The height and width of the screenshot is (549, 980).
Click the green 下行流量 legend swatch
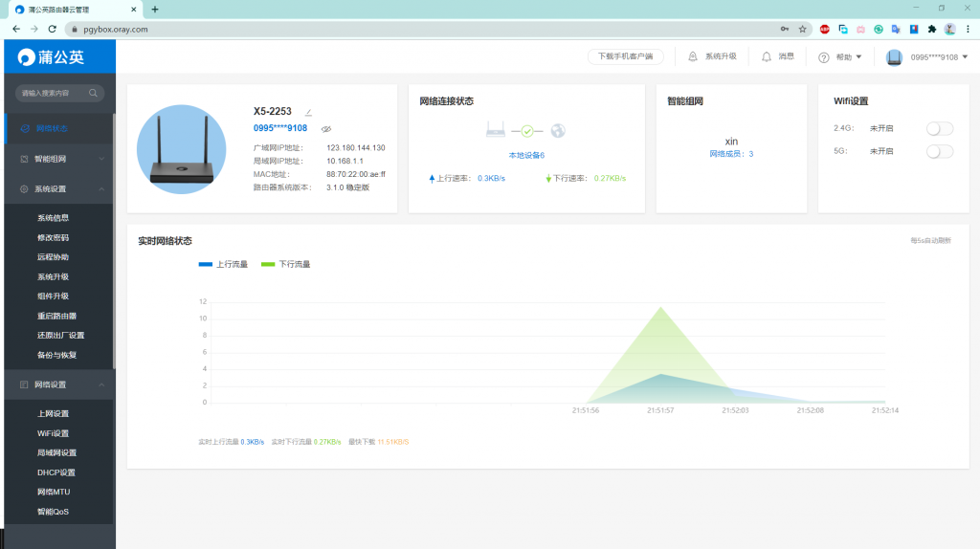coord(268,264)
